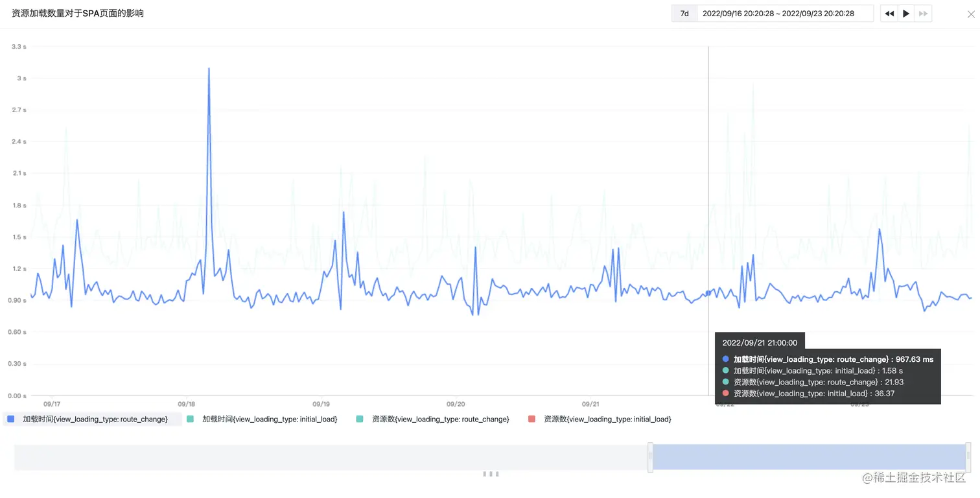The width and height of the screenshot is (980, 498).
Task: Open the 7d time range selector
Action: pyautogui.click(x=684, y=14)
